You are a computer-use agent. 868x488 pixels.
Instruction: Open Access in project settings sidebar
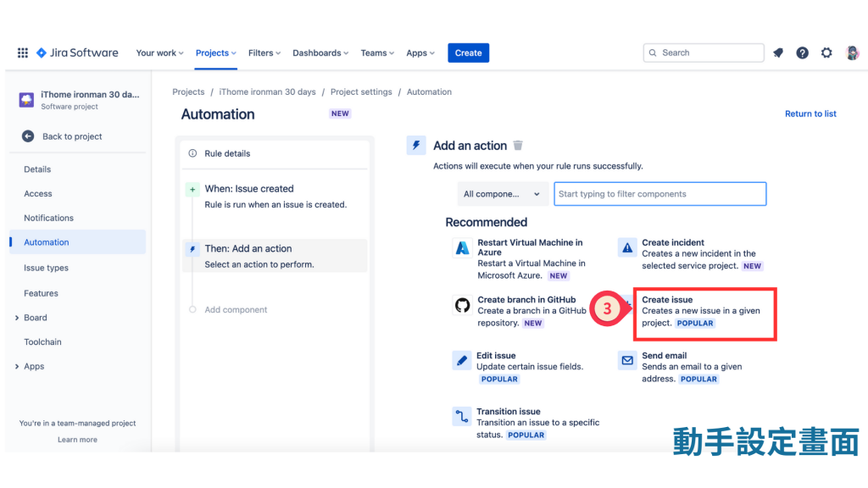tap(37, 194)
